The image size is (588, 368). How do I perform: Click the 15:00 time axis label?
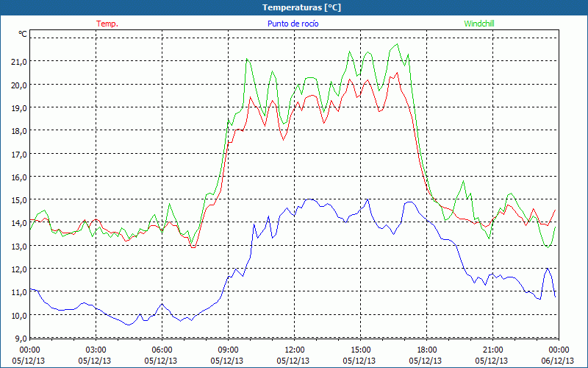pyautogui.click(x=360, y=350)
